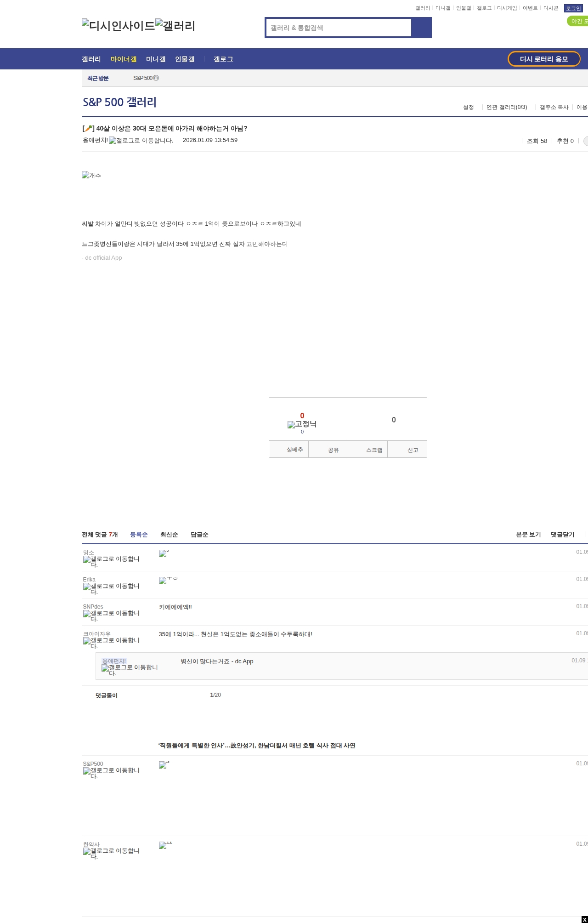
Task: Click the '- dc official App' signature
Action: tap(102, 258)
